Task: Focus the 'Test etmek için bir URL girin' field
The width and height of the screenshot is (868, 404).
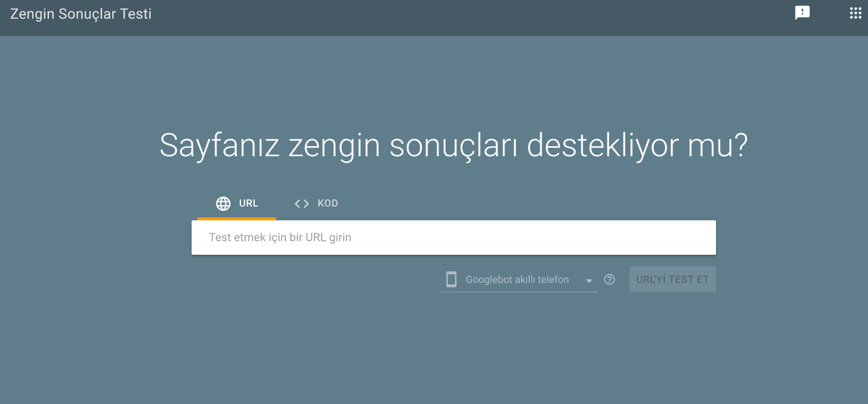Action: click(454, 237)
